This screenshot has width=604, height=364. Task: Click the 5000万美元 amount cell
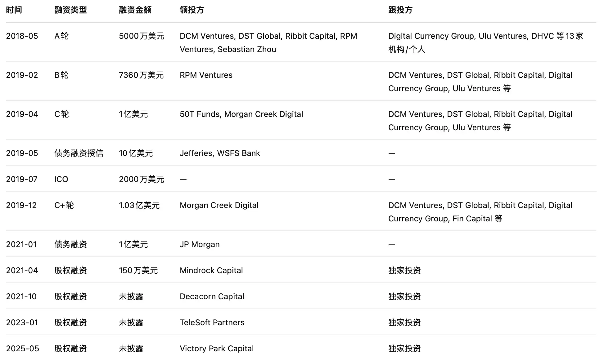(141, 36)
